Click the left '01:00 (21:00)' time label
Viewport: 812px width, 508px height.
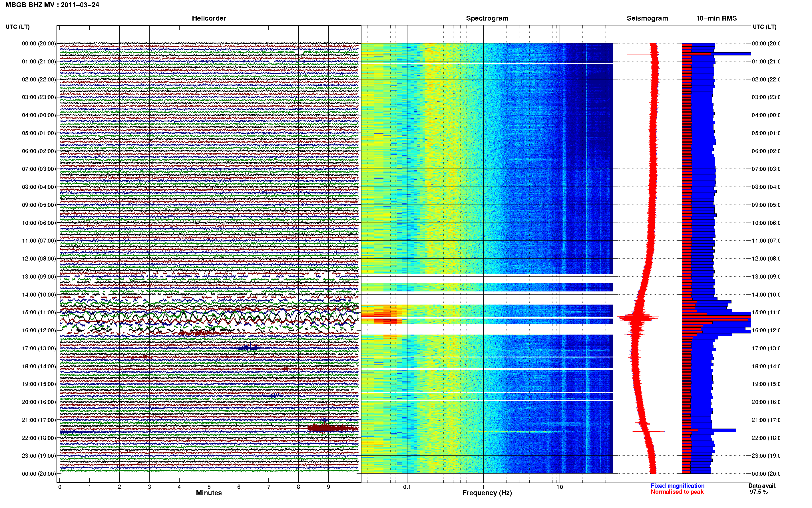pyautogui.click(x=39, y=61)
